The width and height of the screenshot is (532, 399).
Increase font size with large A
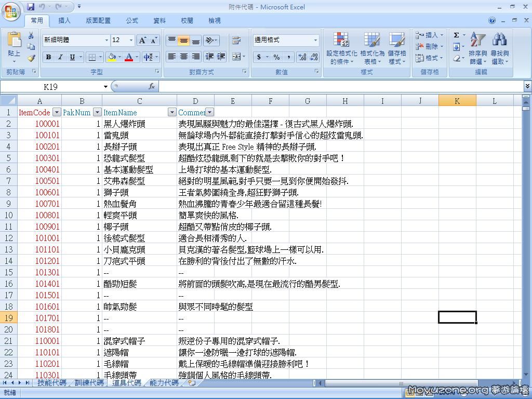(142, 41)
